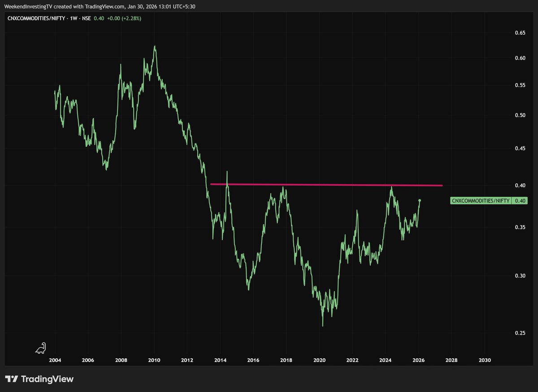Viewport: 538px width, 392px height.
Task: Click the 2028 year on time axis
Action: point(451,360)
